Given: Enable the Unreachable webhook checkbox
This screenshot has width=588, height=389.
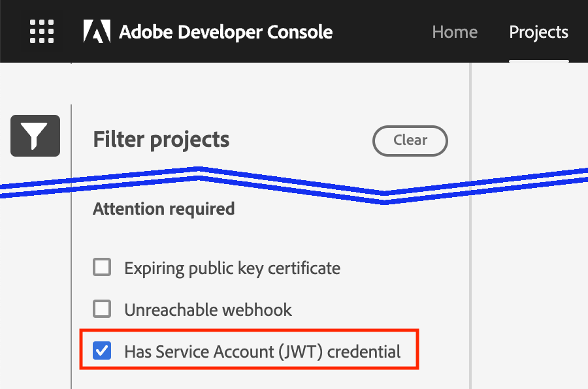Looking at the screenshot, I should coord(102,309).
